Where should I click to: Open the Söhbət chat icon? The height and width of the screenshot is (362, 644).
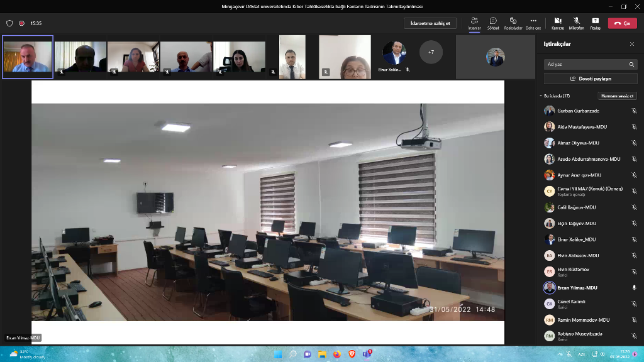point(494,21)
